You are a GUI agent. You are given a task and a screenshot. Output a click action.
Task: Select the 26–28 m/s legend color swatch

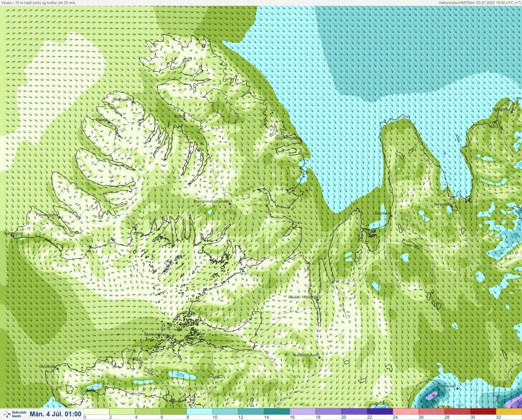pos(432,411)
